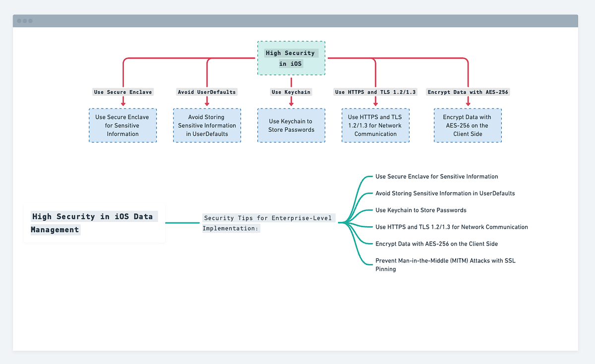Select the "High Security in iOS" root node
Image resolution: width=595 pixels, height=364 pixels.
(x=291, y=57)
